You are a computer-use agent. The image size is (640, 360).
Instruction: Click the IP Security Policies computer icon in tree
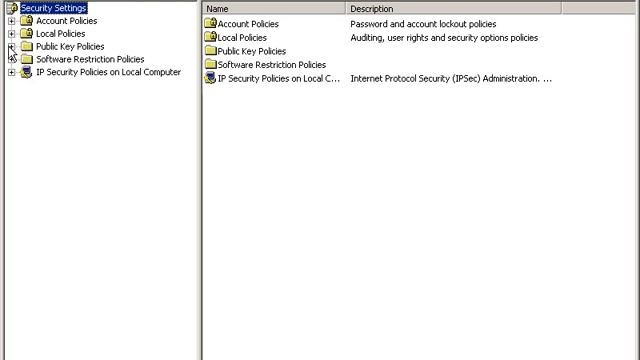tap(27, 72)
